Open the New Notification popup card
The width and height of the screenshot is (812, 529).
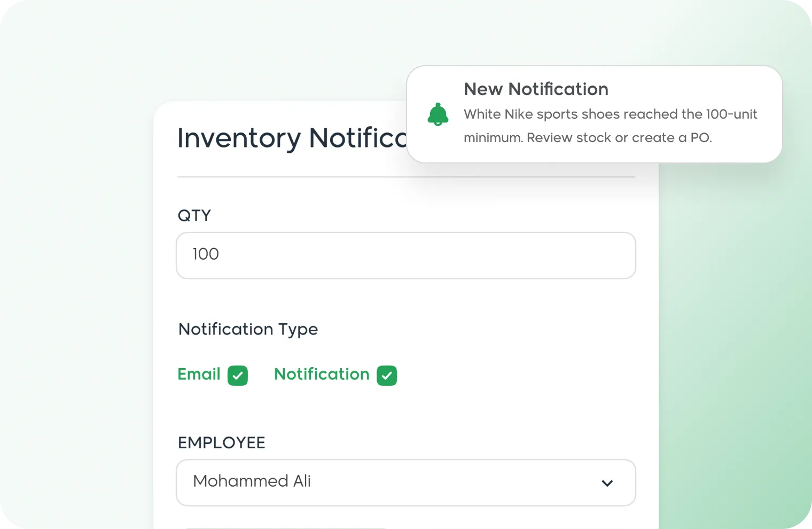[x=593, y=114]
